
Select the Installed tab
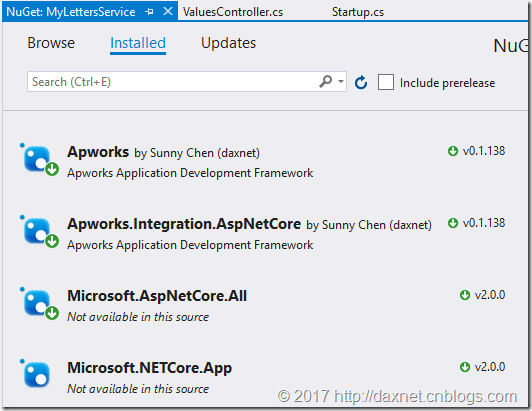138,43
